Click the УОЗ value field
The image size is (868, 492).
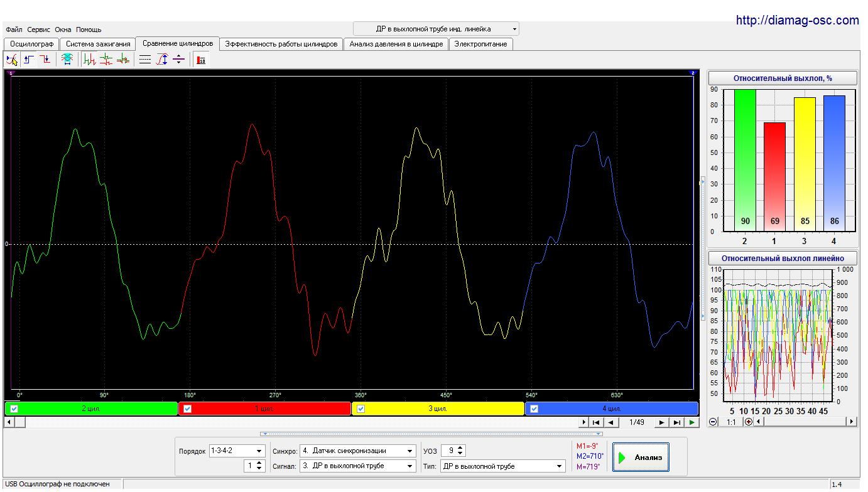tap(450, 451)
